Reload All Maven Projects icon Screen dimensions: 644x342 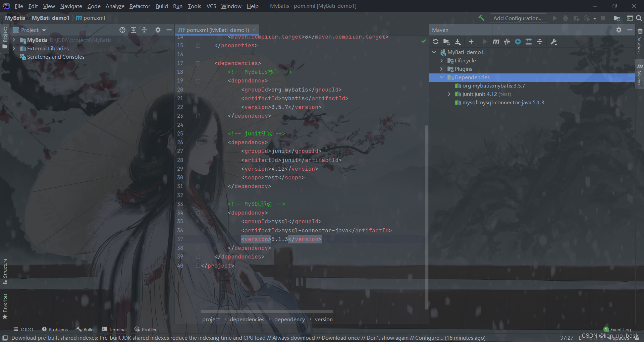[x=436, y=42]
